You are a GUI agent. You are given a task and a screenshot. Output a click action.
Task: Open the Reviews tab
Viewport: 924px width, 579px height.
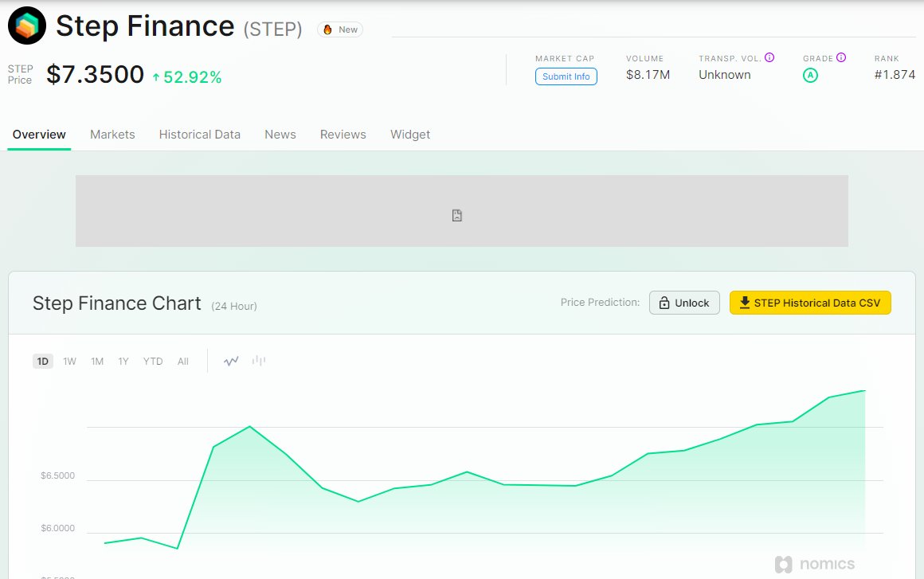click(x=343, y=135)
